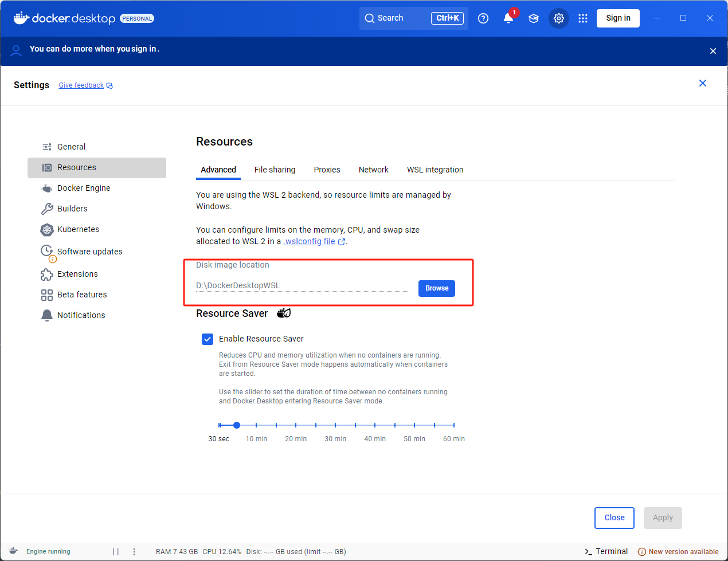Viewport: 728px width, 561px height.
Task: Click the Notifications bell icon in sidebar
Action: point(47,316)
